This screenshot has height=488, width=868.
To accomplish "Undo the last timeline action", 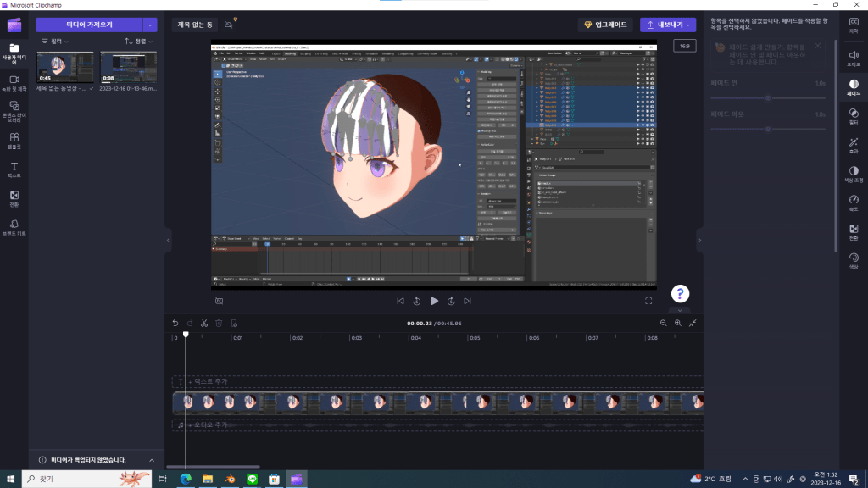I will tap(175, 323).
